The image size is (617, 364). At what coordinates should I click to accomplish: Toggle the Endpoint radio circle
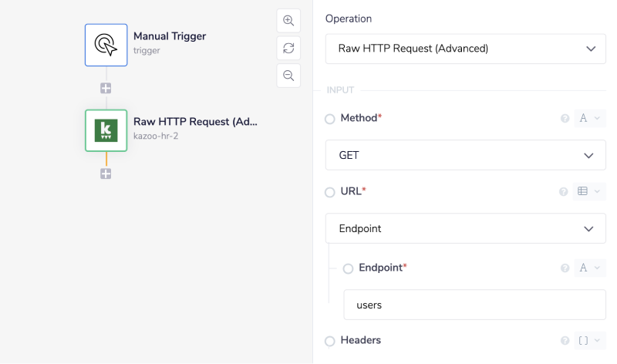[x=349, y=268]
